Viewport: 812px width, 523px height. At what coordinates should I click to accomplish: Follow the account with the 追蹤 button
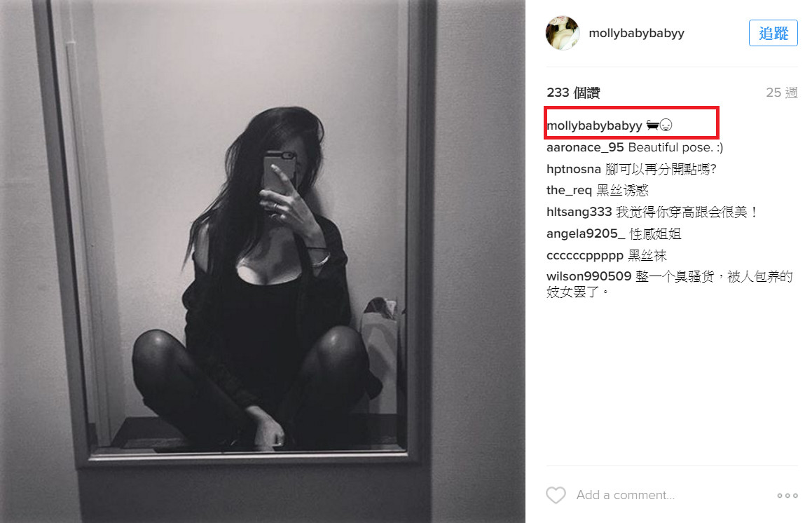[x=773, y=33]
